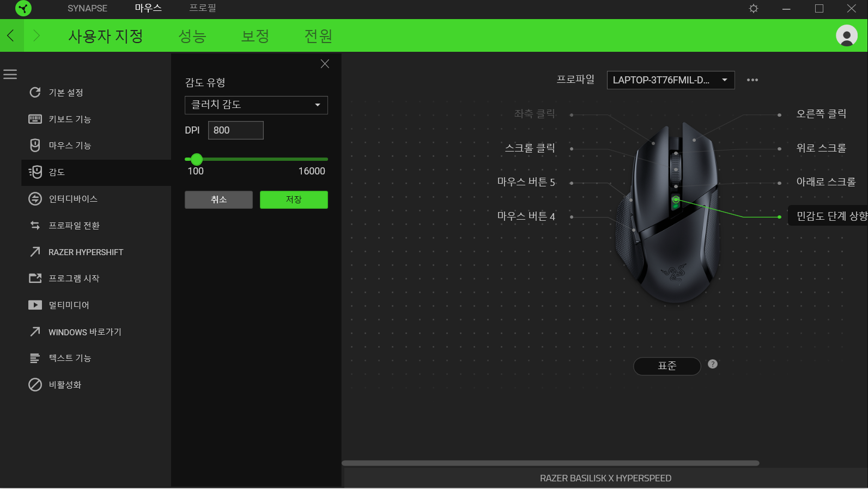Image resolution: width=868 pixels, height=489 pixels.
Task: Select the Razer Hypershift arrow icon
Action: [35, 252]
